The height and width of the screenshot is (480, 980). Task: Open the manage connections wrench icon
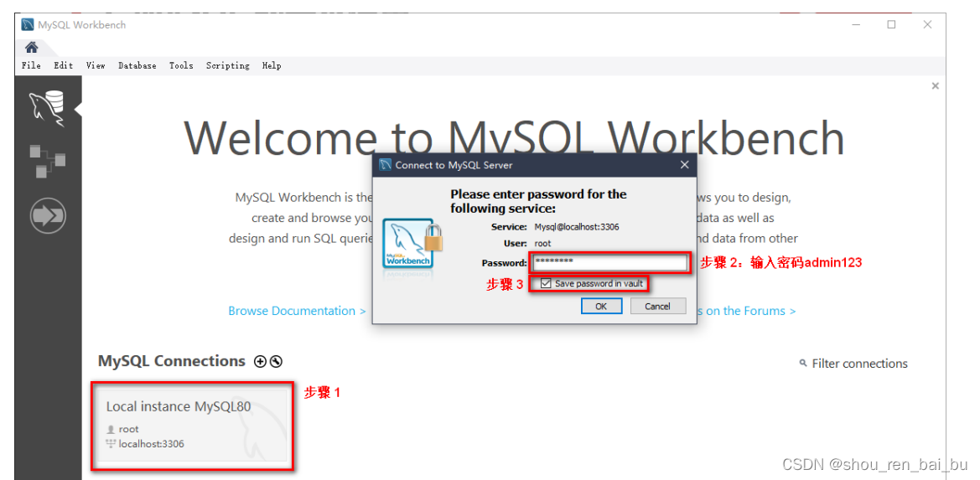276,361
